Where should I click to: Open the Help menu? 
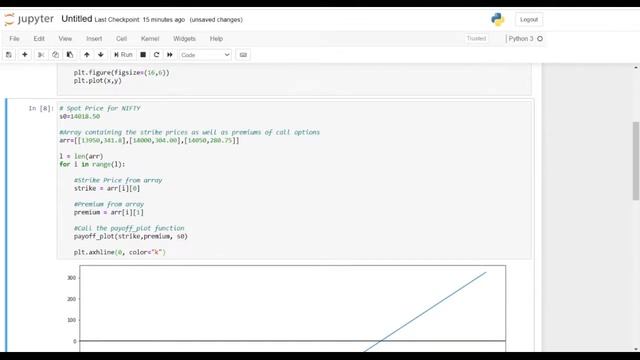(x=216, y=39)
